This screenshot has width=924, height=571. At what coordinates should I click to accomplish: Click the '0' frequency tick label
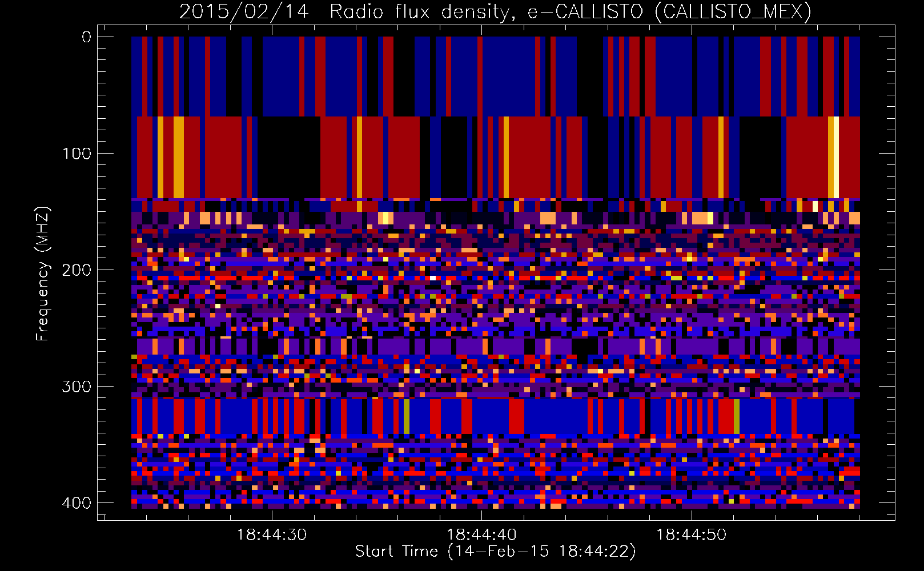(x=86, y=37)
